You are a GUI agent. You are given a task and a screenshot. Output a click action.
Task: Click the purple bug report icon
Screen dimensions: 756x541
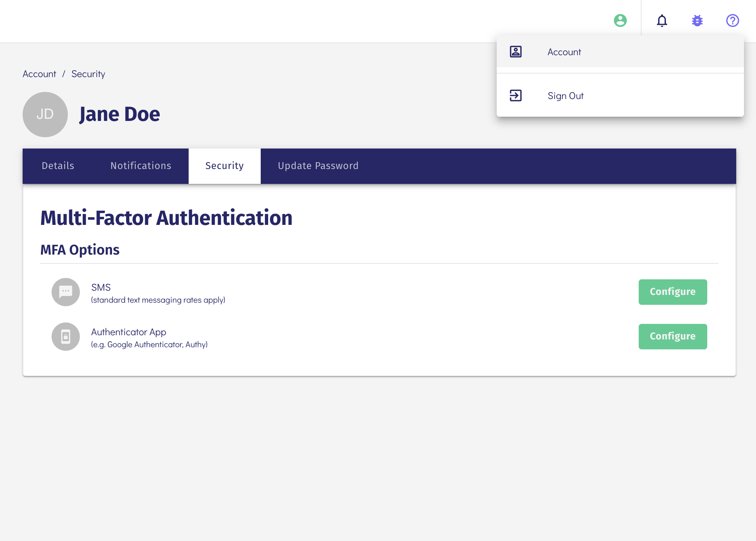(697, 21)
